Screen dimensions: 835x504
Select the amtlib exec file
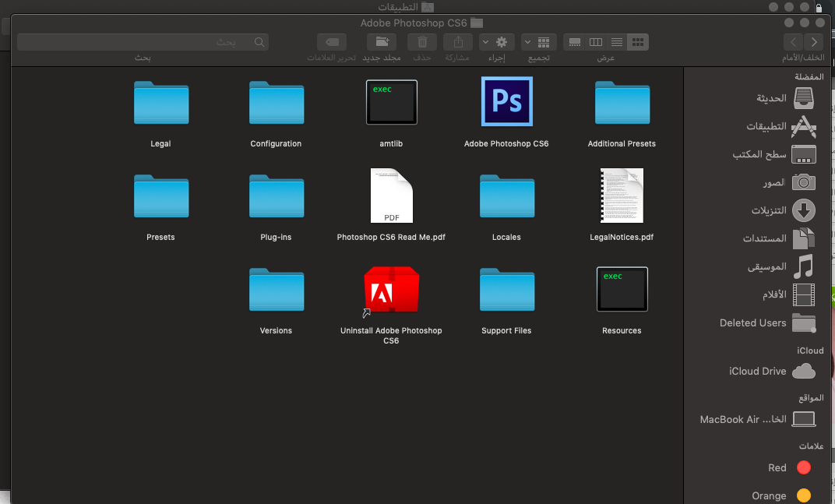click(x=392, y=102)
